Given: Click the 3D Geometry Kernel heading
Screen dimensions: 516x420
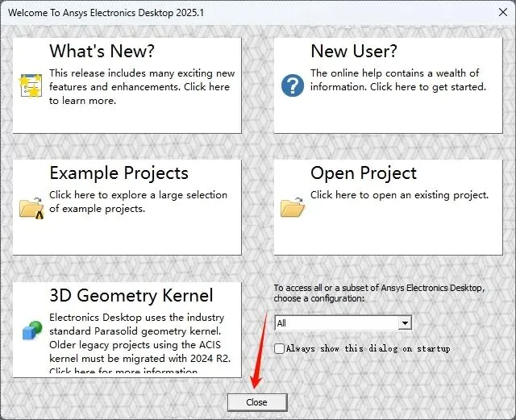Looking at the screenshot, I should pos(131,295).
